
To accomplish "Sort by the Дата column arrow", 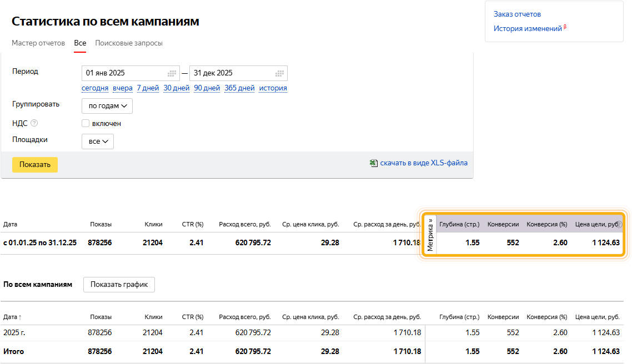I will tap(20, 317).
